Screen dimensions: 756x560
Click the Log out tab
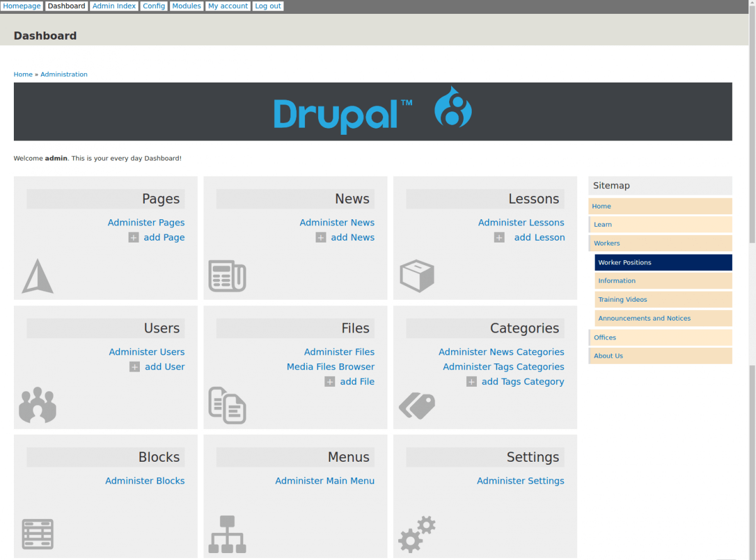268,6
